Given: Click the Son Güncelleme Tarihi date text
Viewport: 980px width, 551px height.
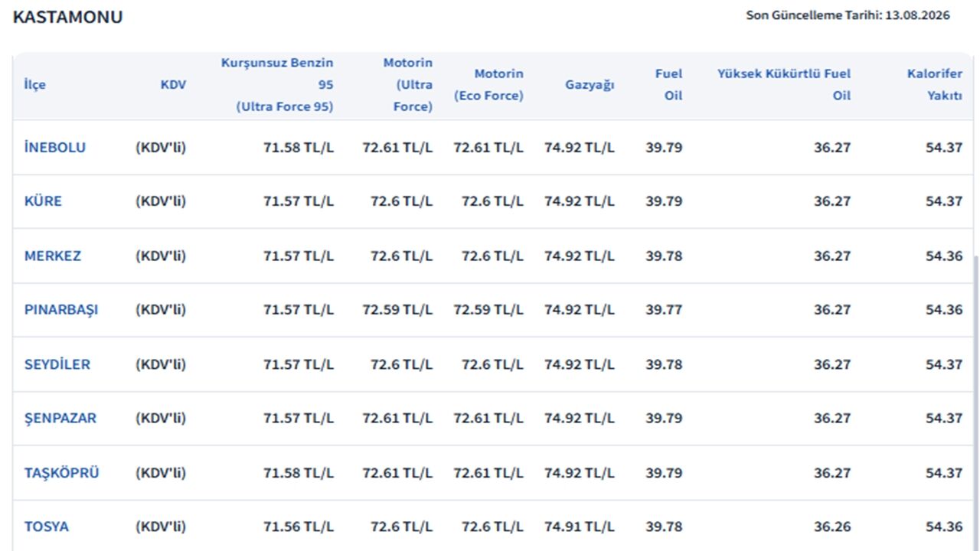Looking at the screenshot, I should [x=848, y=15].
